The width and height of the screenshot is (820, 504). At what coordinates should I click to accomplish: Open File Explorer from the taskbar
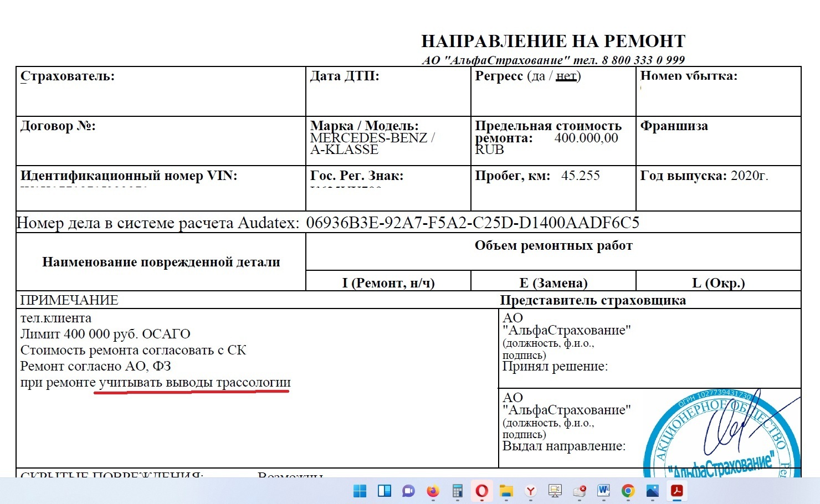505,491
